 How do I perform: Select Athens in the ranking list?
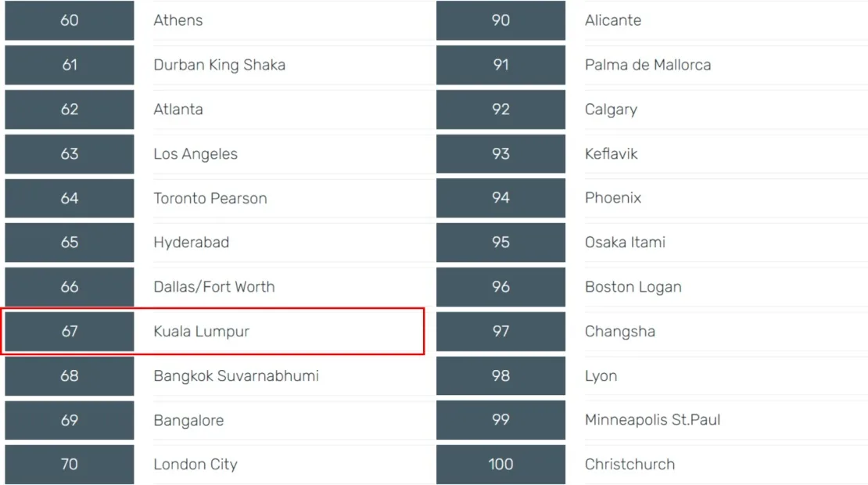click(x=178, y=20)
